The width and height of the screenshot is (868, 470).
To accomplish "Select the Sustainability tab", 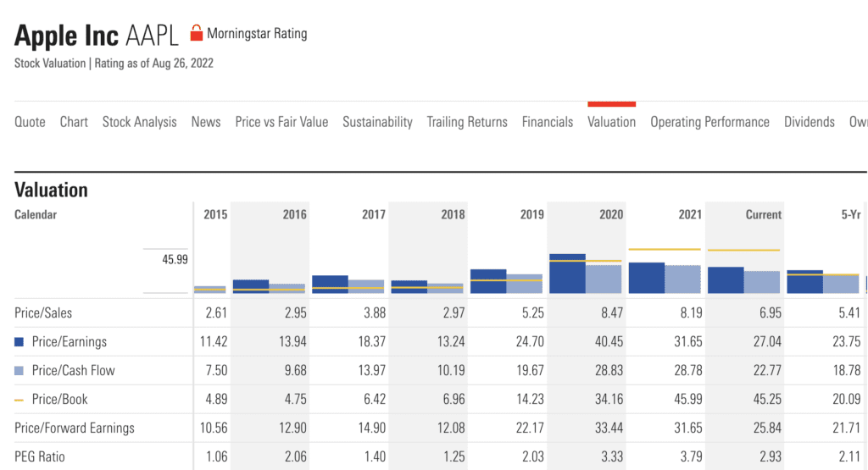I will 377,122.
